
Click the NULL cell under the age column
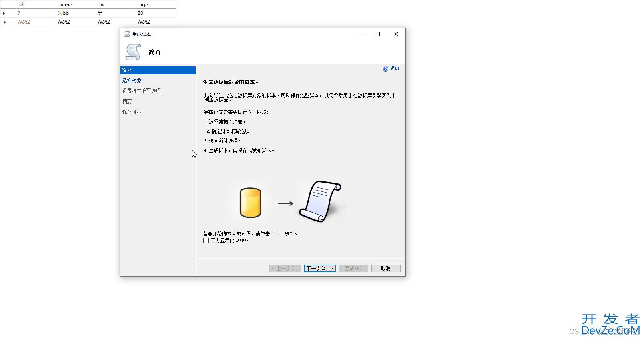(x=156, y=22)
